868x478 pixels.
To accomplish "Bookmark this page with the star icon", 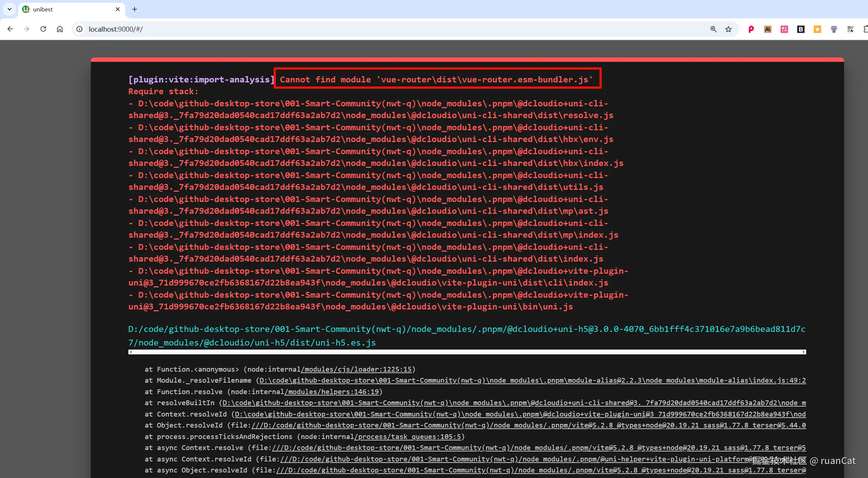I will (728, 29).
